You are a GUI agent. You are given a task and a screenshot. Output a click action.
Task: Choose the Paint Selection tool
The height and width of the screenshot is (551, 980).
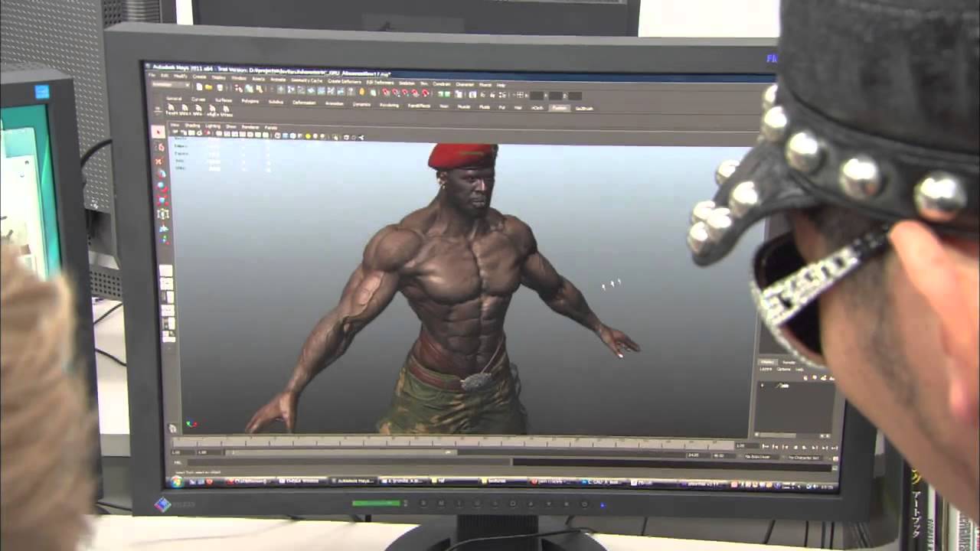coord(159,161)
